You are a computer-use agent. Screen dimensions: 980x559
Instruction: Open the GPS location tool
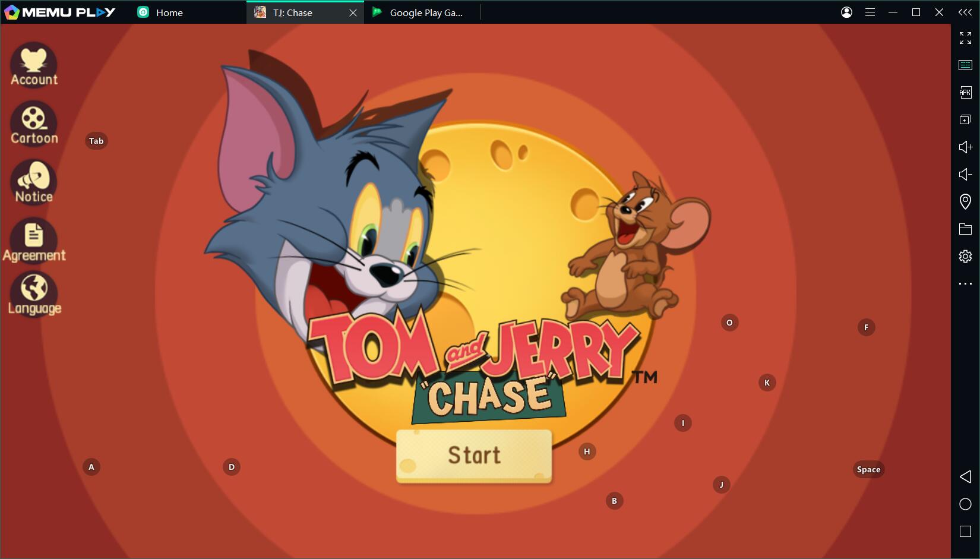click(x=965, y=201)
